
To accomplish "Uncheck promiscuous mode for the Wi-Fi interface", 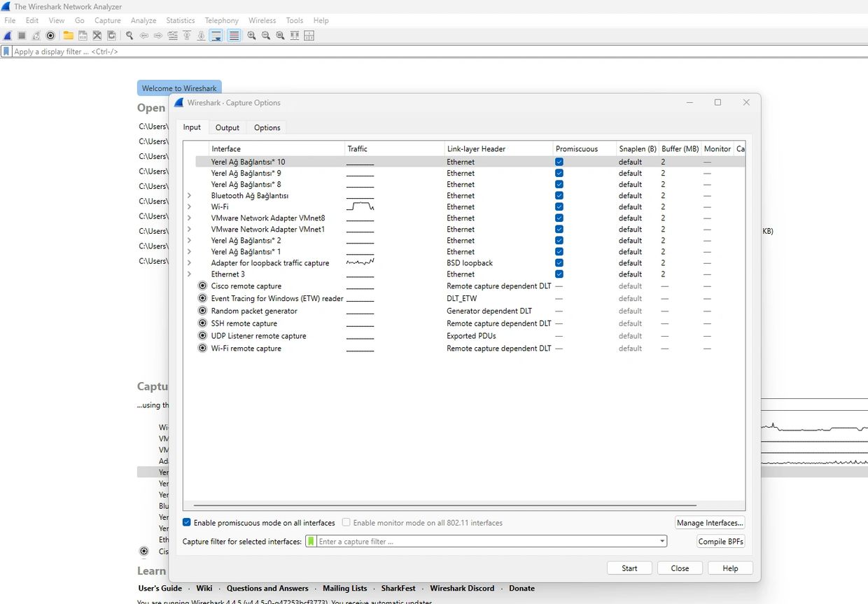I will coord(559,207).
